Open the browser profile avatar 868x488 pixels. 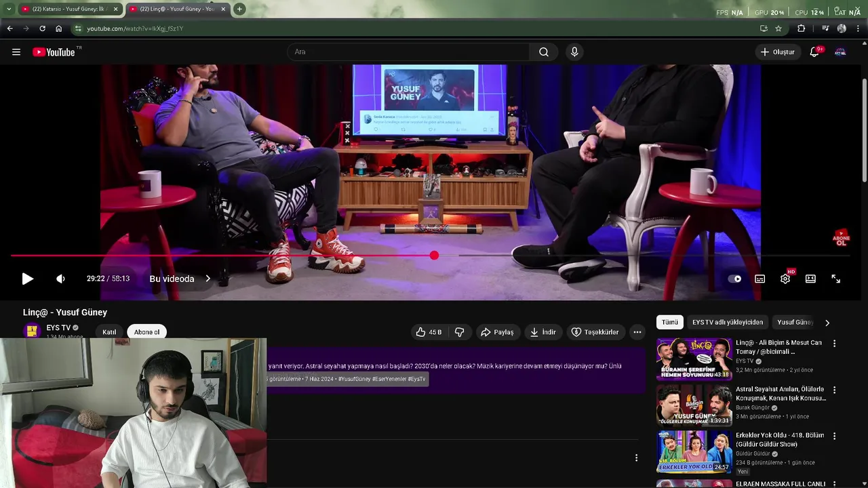(x=842, y=28)
